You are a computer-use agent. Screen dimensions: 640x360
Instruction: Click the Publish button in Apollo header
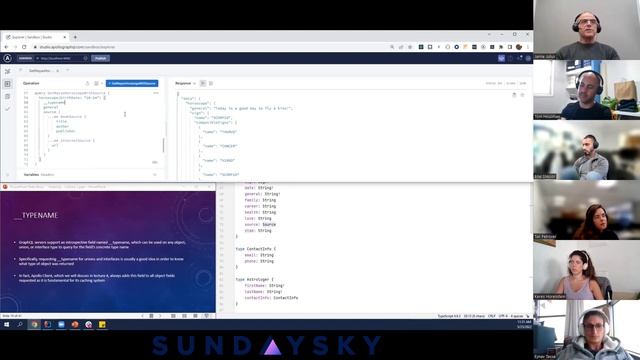click(x=100, y=58)
